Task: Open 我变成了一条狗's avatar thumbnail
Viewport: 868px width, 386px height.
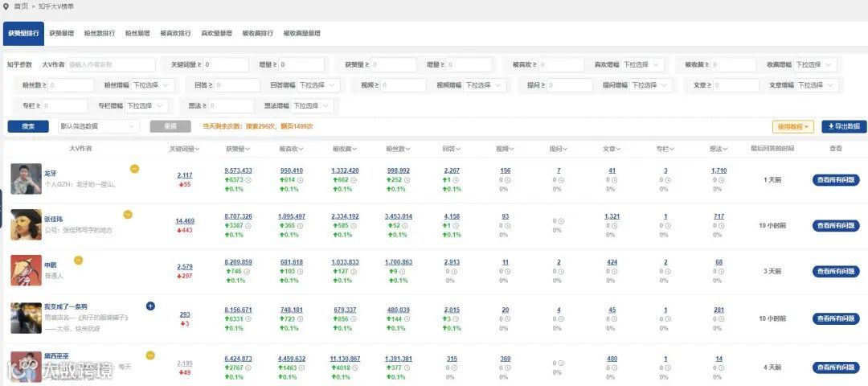Action: pyautogui.click(x=26, y=318)
